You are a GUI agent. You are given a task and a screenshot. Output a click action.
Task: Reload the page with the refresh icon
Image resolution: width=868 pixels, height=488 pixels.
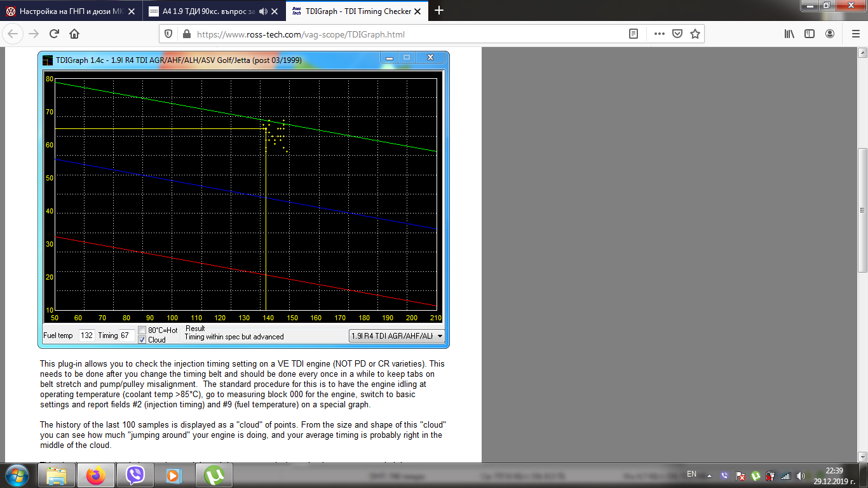tap(55, 34)
